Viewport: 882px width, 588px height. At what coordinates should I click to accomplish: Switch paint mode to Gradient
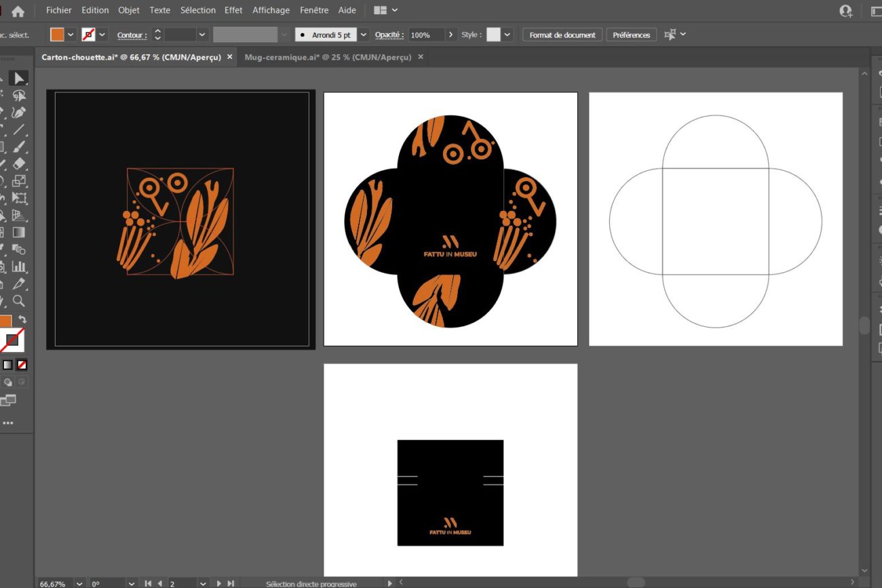coord(7,365)
